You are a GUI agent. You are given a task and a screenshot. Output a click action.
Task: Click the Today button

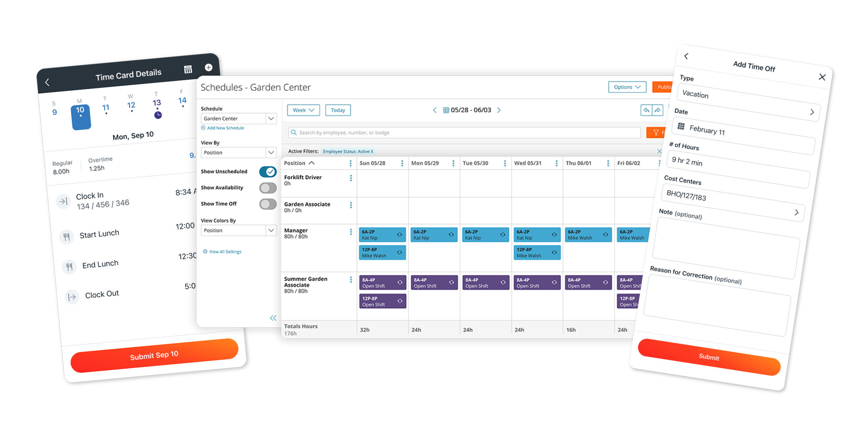[338, 110]
